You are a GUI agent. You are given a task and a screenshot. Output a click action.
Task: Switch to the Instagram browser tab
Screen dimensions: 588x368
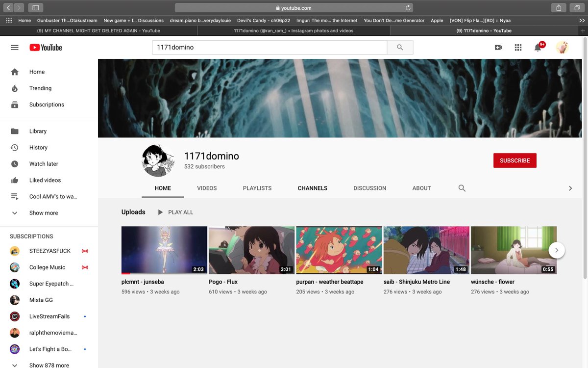tap(294, 30)
